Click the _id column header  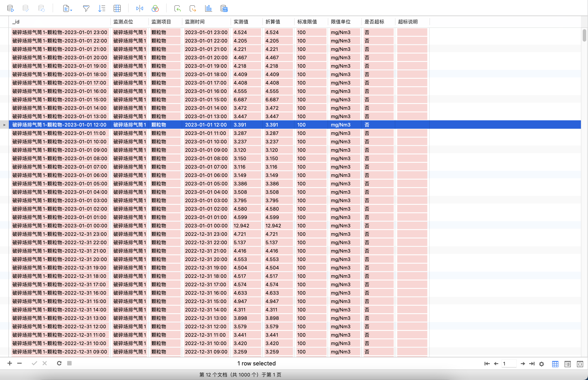60,22
